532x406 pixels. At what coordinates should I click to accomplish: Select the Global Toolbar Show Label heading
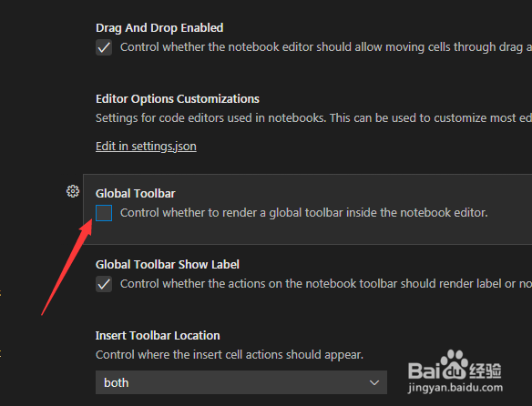(168, 264)
